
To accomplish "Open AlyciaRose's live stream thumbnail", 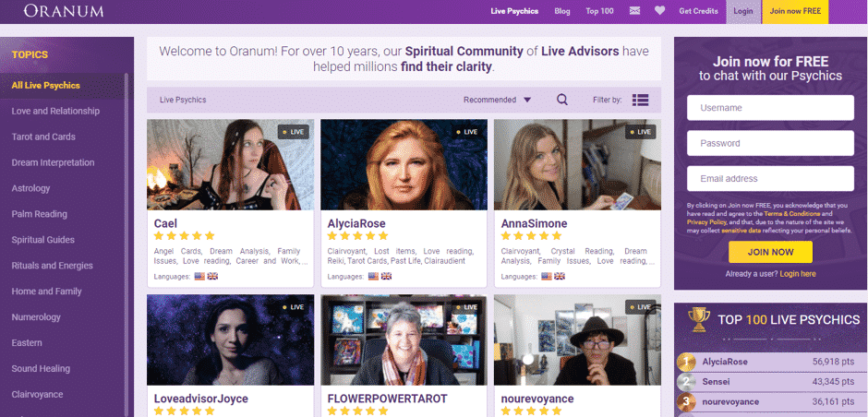I will [x=404, y=165].
